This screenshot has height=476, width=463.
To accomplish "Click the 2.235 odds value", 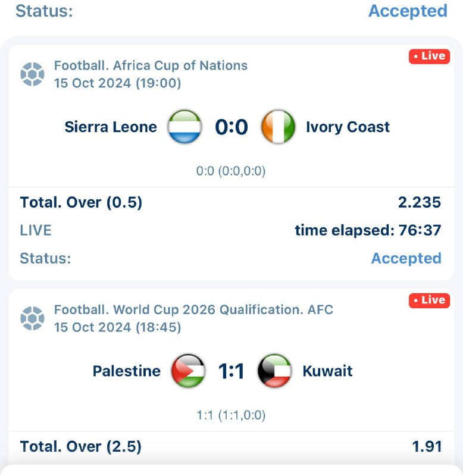I will tap(420, 202).
